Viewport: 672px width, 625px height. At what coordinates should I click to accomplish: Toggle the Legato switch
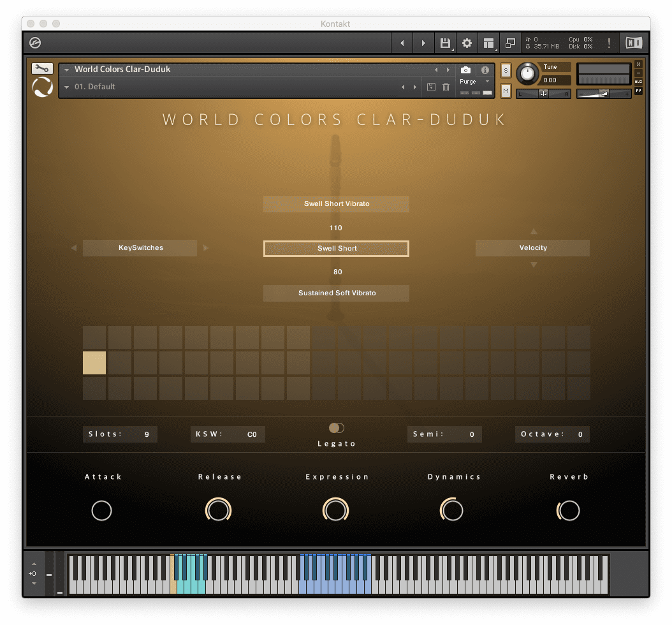click(x=337, y=428)
